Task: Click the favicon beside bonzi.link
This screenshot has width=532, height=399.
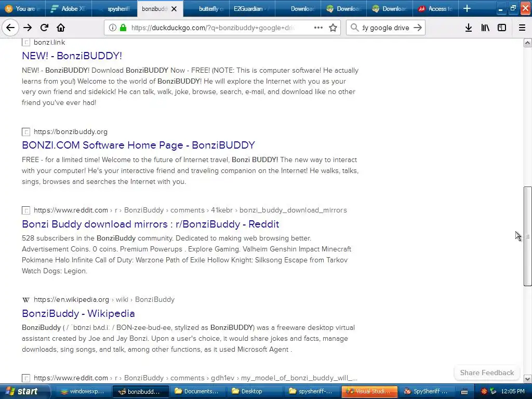Action: pos(26,43)
